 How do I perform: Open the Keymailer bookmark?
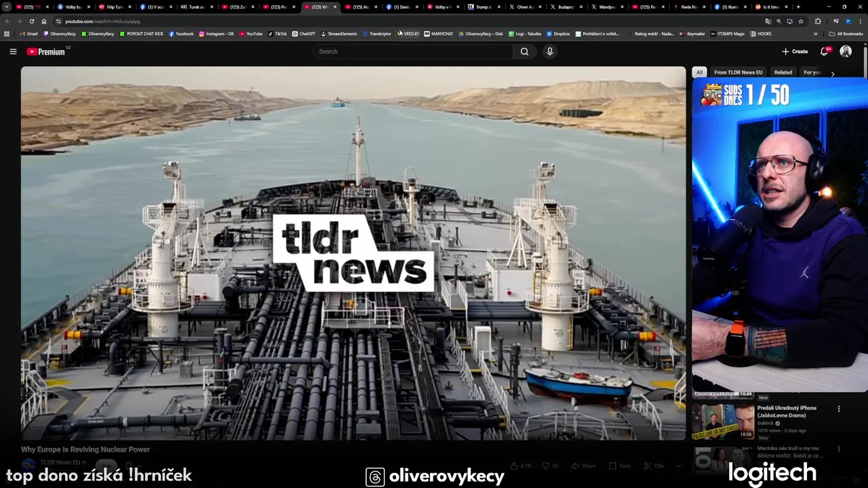tap(692, 34)
